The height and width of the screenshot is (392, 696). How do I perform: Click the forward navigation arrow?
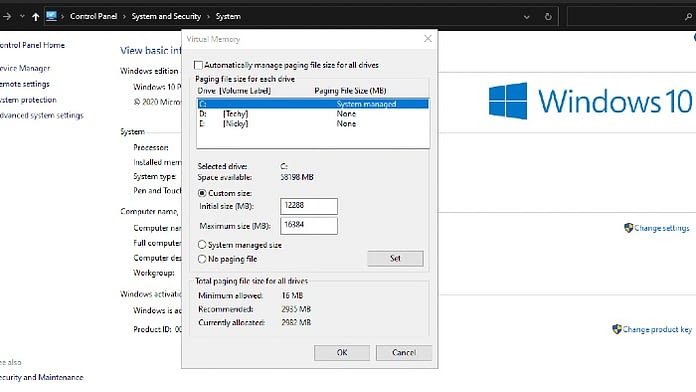pyautogui.click(x=7, y=16)
